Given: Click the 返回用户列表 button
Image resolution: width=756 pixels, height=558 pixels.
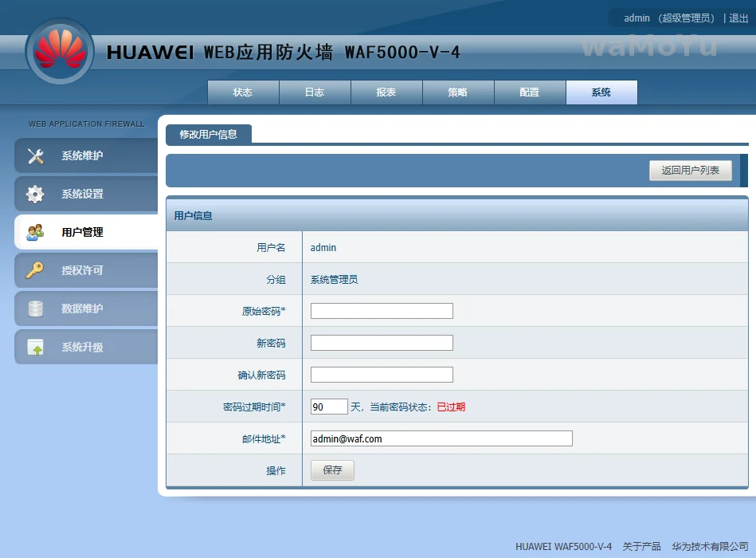Looking at the screenshot, I should 690,171.
